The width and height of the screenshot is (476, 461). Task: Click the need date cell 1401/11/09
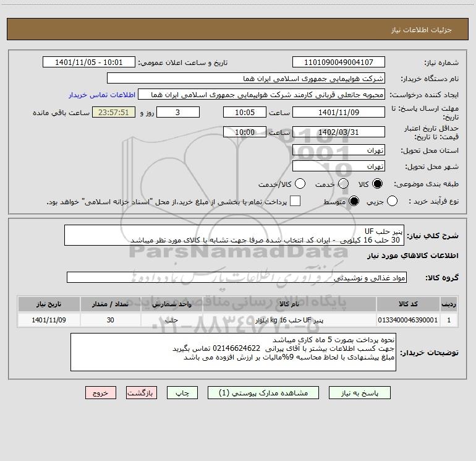coord(49,320)
